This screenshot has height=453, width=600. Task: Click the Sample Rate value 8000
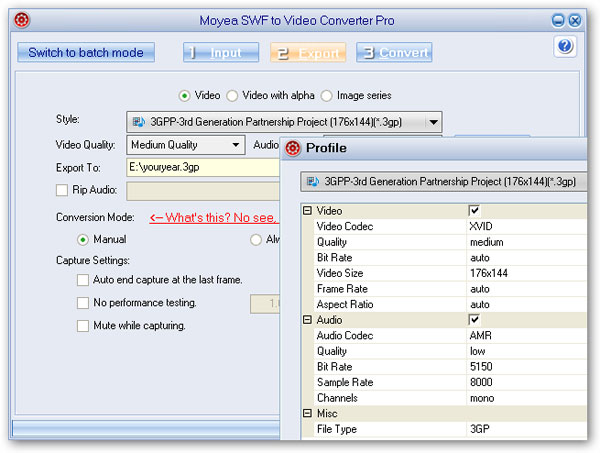click(x=481, y=382)
